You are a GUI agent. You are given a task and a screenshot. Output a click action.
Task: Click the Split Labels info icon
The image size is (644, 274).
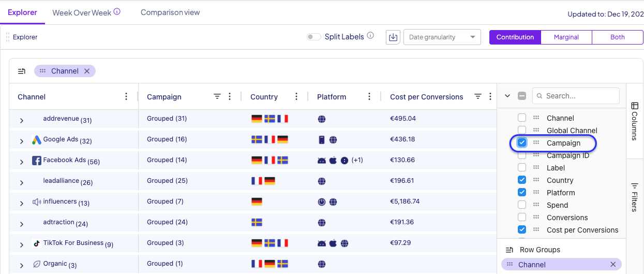coord(370,36)
